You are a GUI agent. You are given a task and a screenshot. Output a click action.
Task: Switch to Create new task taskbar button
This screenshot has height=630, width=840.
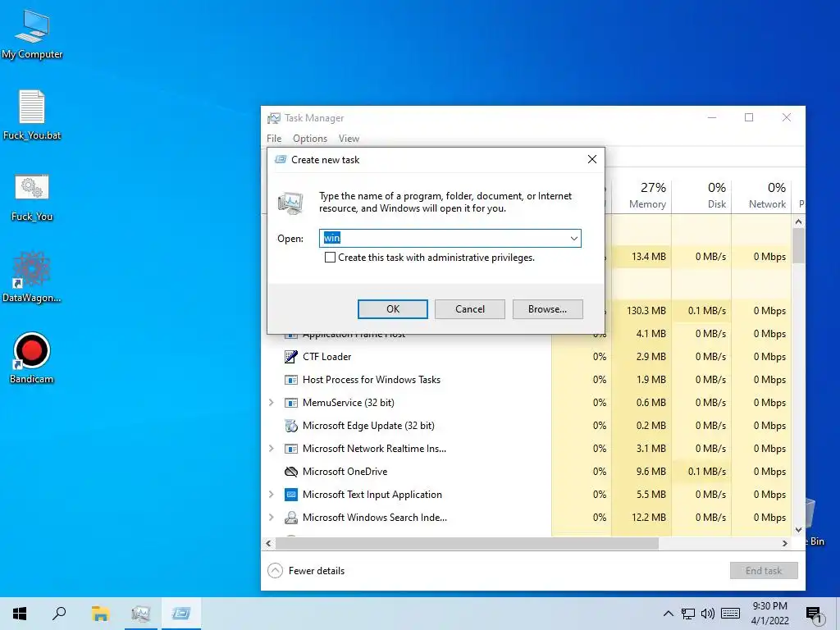tap(181, 614)
